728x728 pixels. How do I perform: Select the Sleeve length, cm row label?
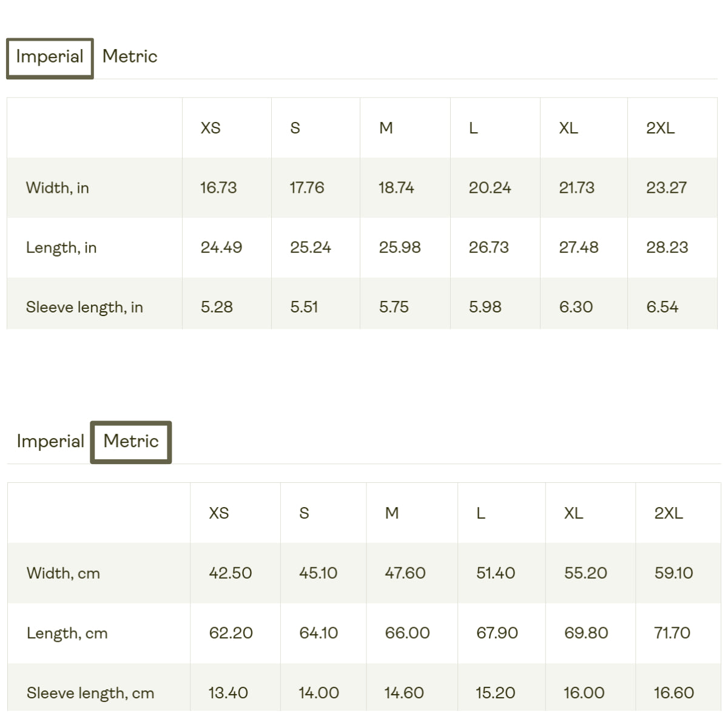(90, 693)
